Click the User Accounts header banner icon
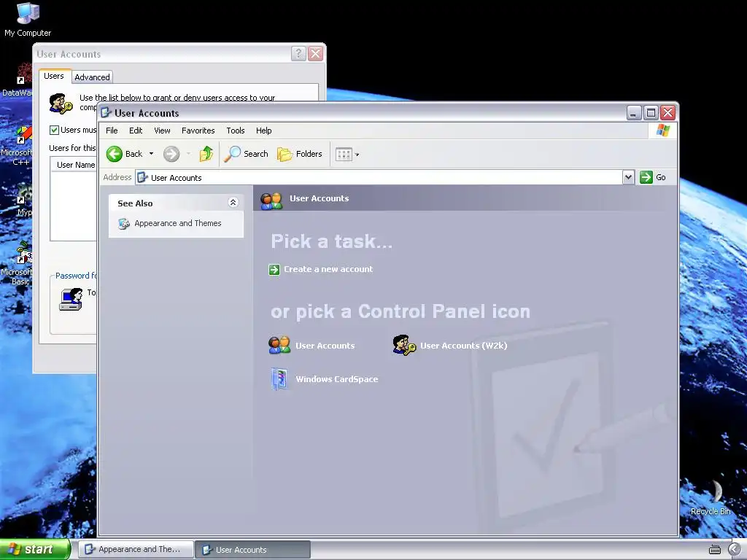Viewport: 747px width, 560px height. tap(271, 200)
